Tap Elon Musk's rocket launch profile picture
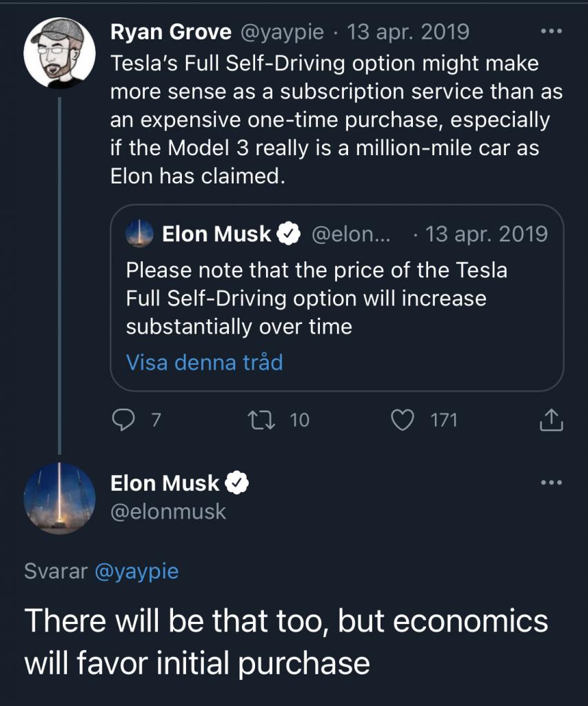Image resolution: width=588 pixels, height=706 pixels. pos(59,498)
